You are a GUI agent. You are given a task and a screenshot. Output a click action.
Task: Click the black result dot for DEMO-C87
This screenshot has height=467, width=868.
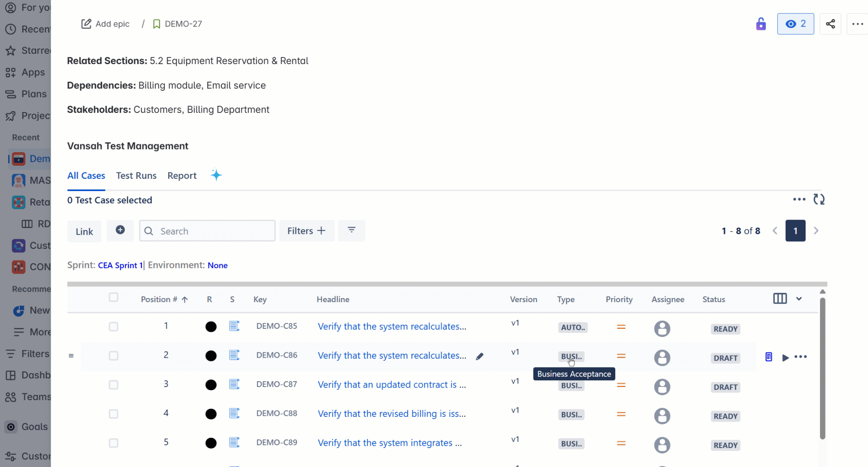click(211, 385)
